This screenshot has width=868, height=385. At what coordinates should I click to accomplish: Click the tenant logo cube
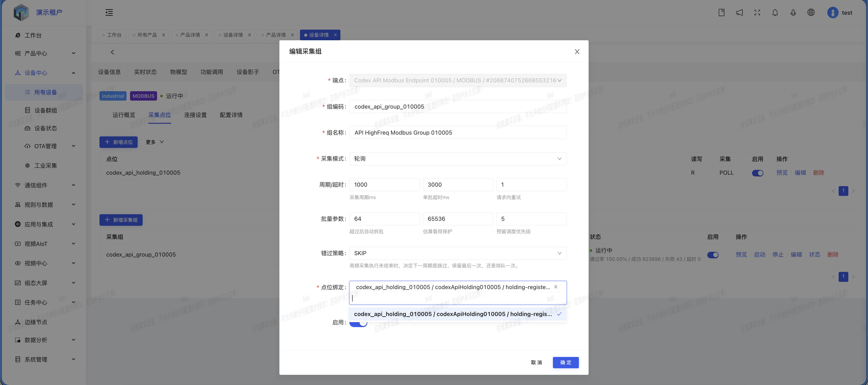click(x=21, y=12)
